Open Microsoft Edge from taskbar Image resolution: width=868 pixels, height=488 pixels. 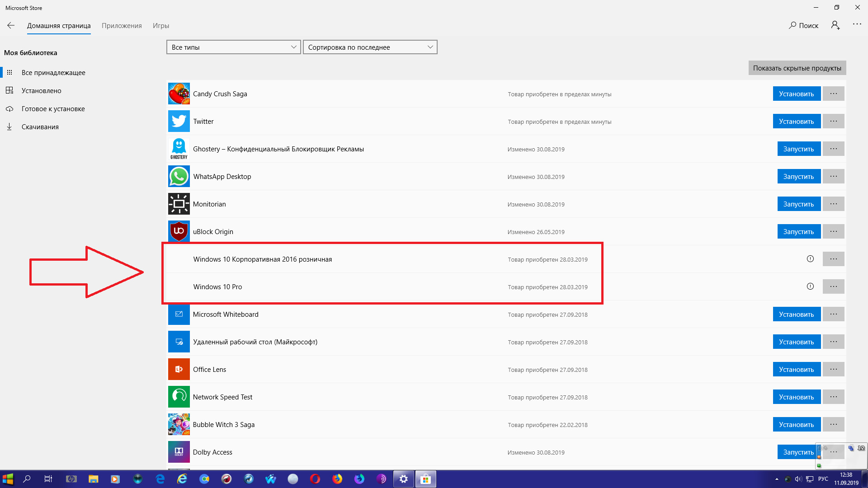click(160, 479)
